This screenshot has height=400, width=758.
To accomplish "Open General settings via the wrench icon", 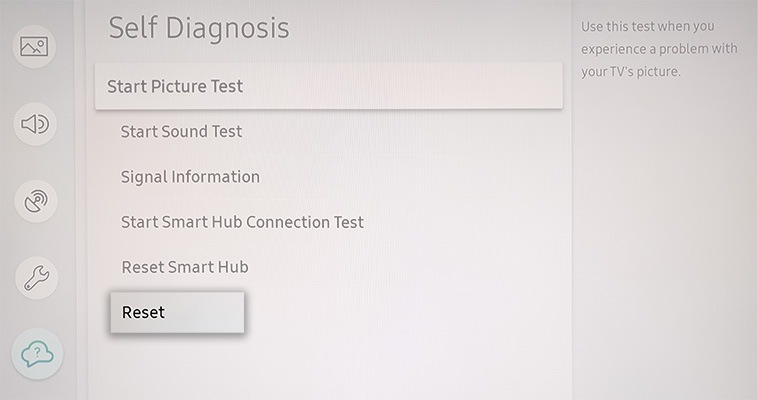I will [37, 278].
